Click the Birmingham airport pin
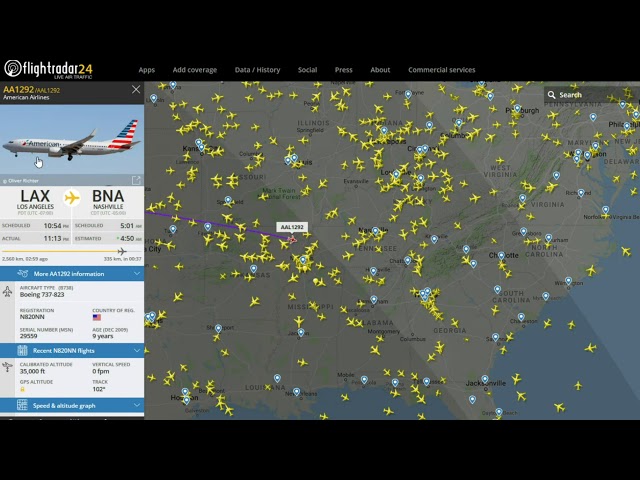Viewport: 640px width, 480px height. pyautogui.click(x=373, y=300)
